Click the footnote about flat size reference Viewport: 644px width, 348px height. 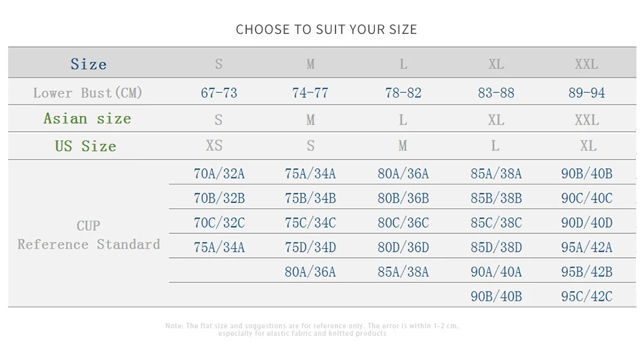[x=312, y=330]
